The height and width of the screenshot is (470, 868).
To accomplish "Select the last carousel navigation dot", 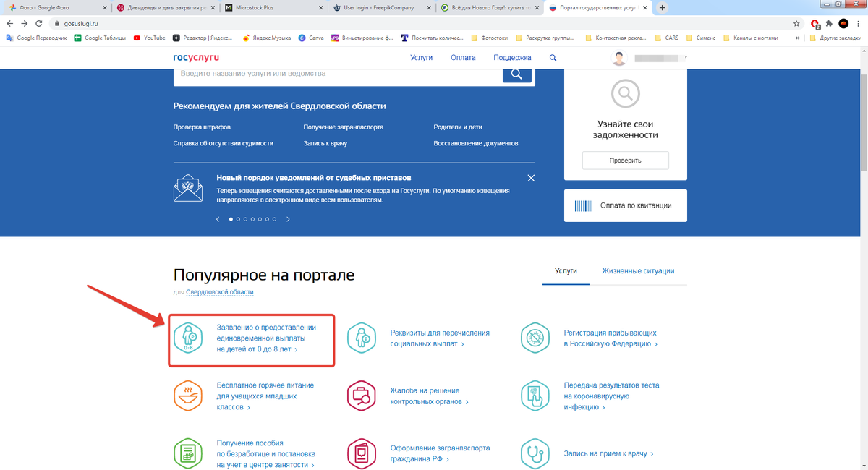I will click(274, 218).
